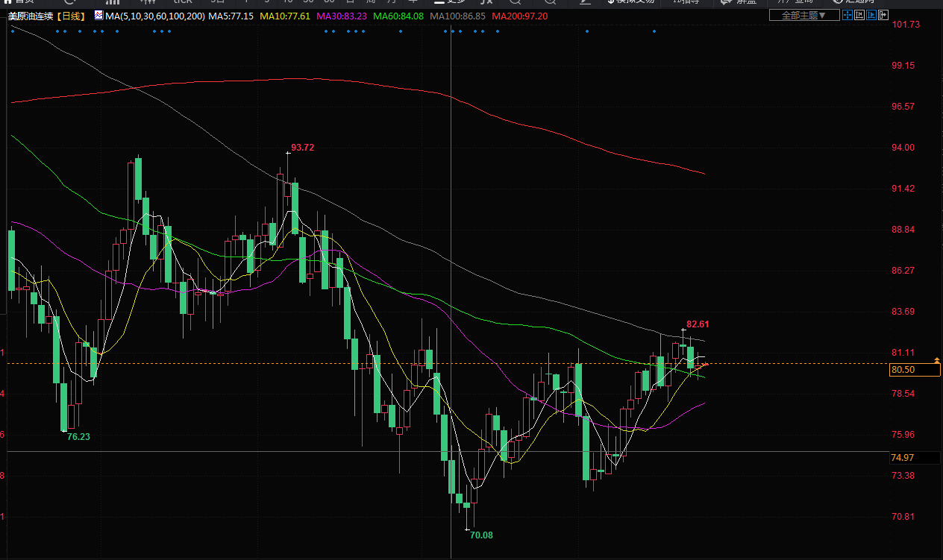Click the green MA60:84.08 legend entry

click(x=398, y=16)
